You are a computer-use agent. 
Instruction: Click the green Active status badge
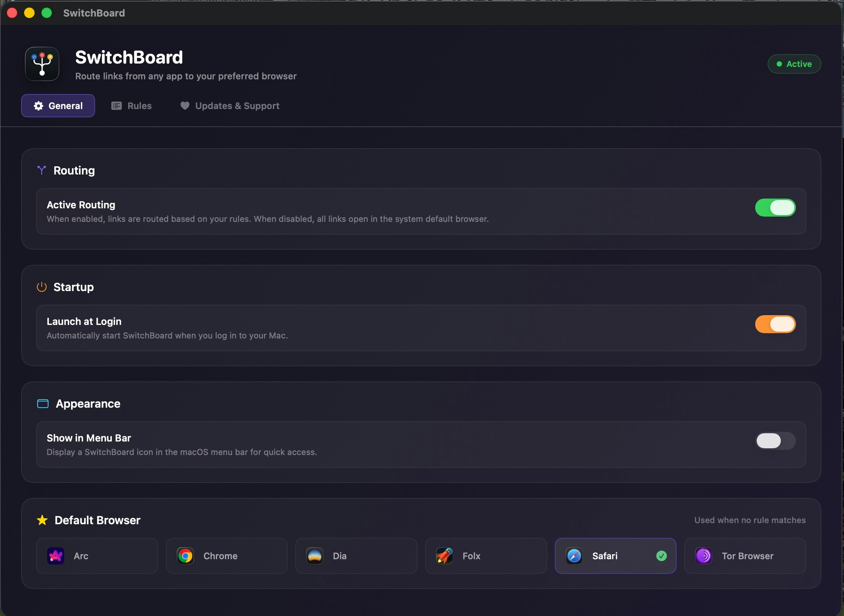tap(794, 64)
